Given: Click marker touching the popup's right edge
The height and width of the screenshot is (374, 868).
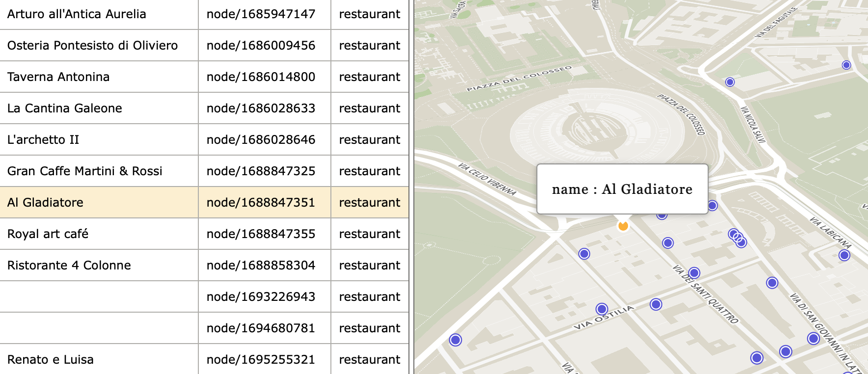Looking at the screenshot, I should point(712,206).
